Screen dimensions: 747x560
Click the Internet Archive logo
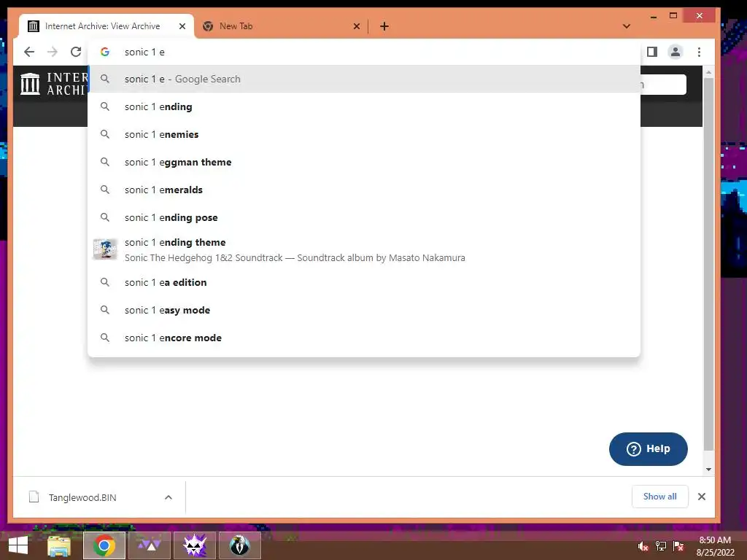click(54, 84)
